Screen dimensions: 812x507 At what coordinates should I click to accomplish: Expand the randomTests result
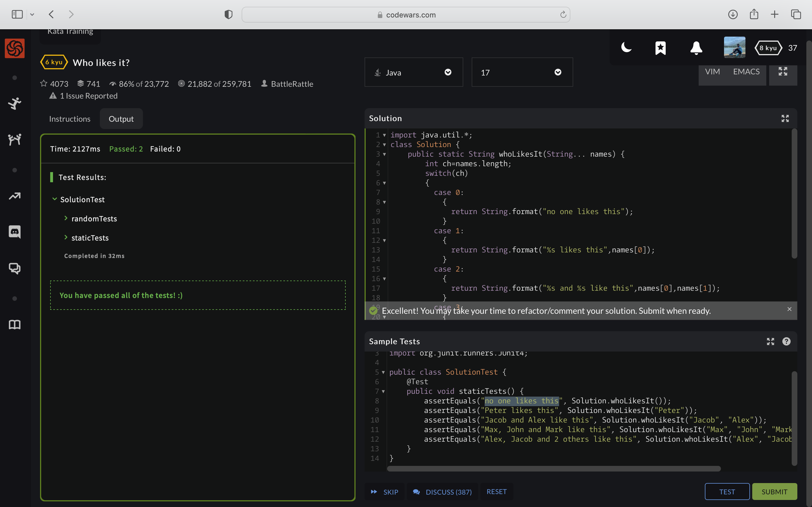point(94,219)
